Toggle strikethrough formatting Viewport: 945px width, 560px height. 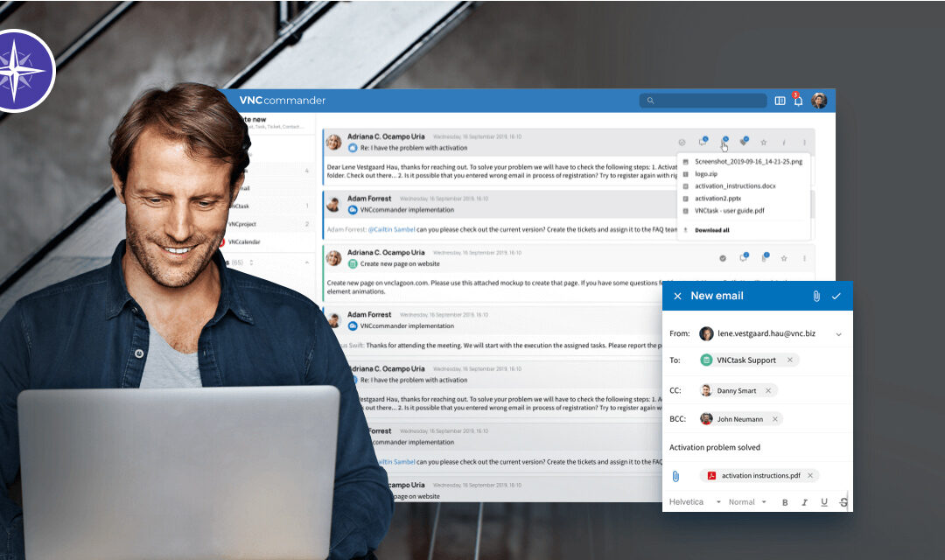click(843, 502)
